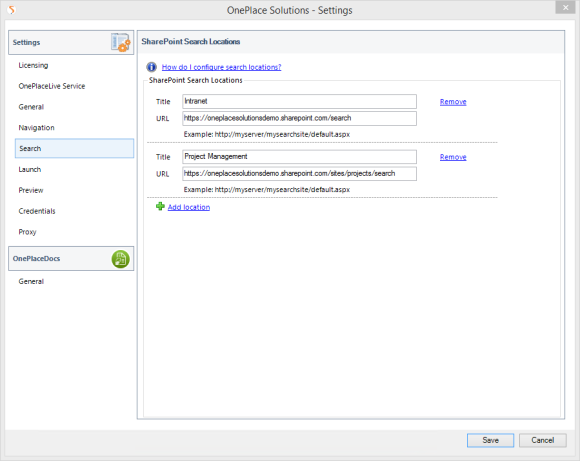This screenshot has height=461, width=580.
Task: Remove the Project Management search location
Action: 453,157
